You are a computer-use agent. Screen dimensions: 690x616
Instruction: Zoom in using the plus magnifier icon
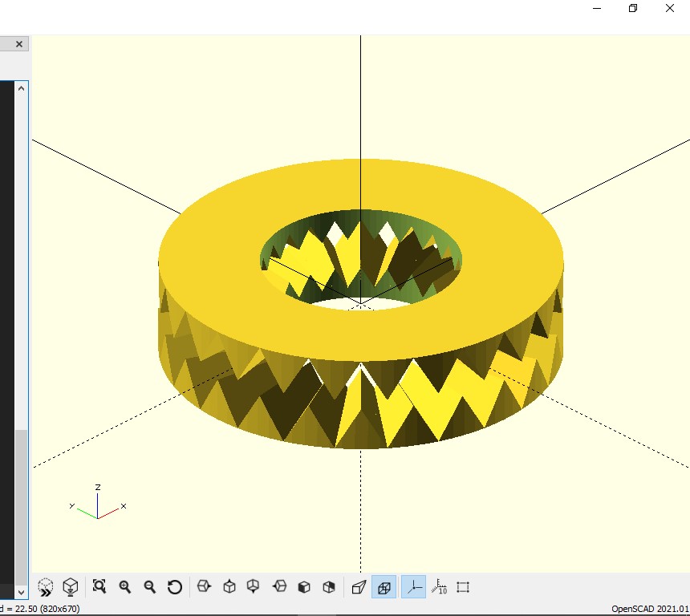(x=125, y=587)
